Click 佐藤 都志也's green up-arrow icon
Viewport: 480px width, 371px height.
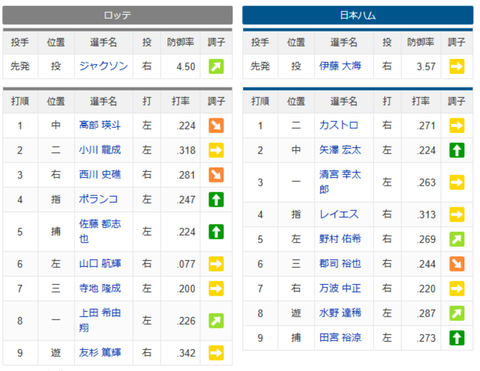216,232
